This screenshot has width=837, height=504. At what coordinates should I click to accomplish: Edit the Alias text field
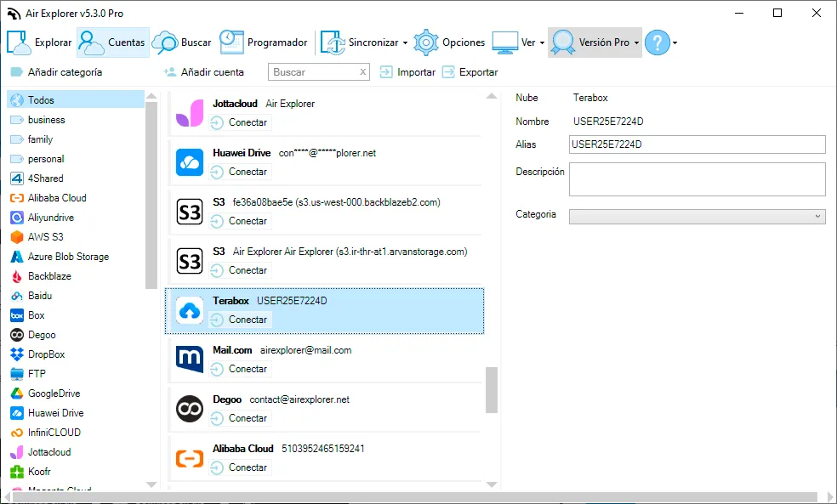[x=697, y=144]
